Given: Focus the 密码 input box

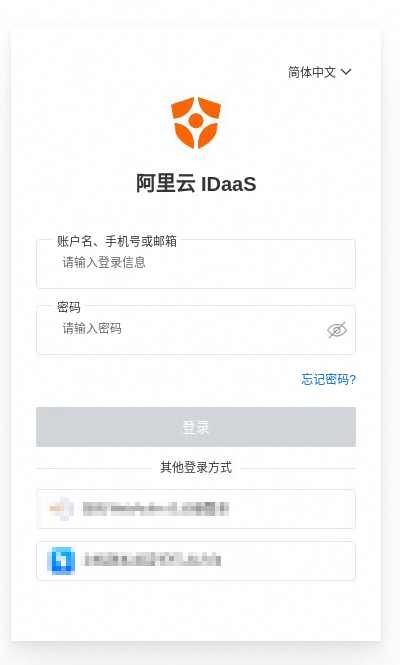Looking at the screenshot, I should [196, 330].
